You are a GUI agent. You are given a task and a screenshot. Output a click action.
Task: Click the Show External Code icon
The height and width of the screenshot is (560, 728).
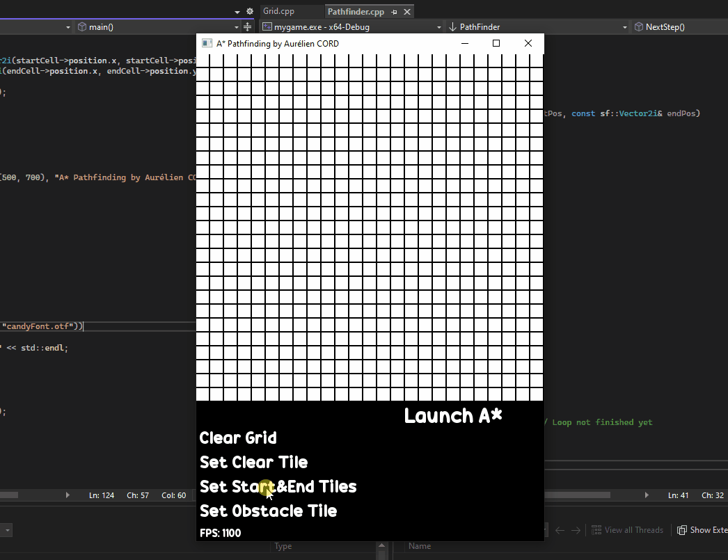click(682, 530)
